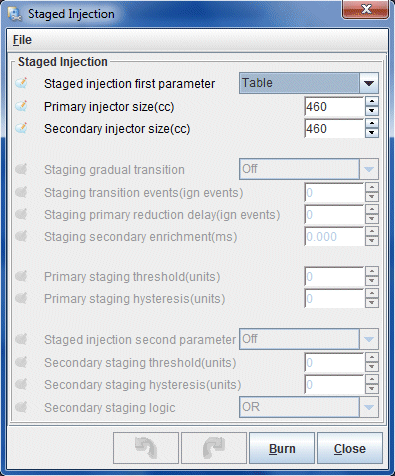This screenshot has height=476, width=395.
Task: Click the Close button
Action: 350,448
